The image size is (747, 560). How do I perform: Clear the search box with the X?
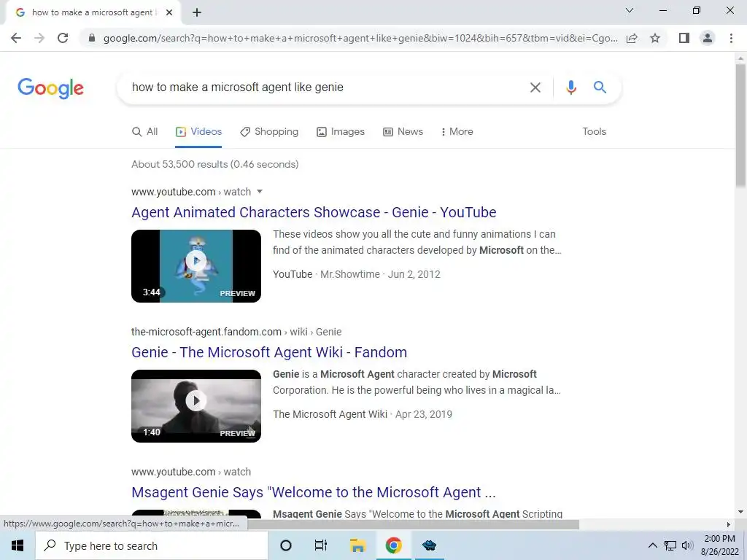point(535,87)
